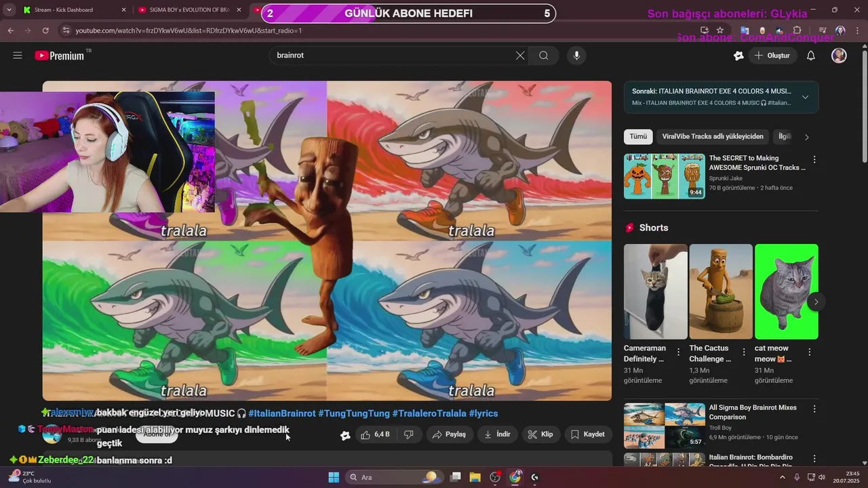Click the Premium sparkle icon beside Oluştur
The image size is (868, 488).
(x=738, y=56)
